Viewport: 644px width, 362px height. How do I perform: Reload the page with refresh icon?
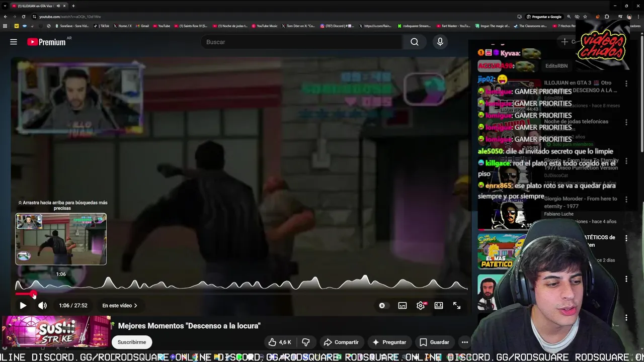pos(23,17)
